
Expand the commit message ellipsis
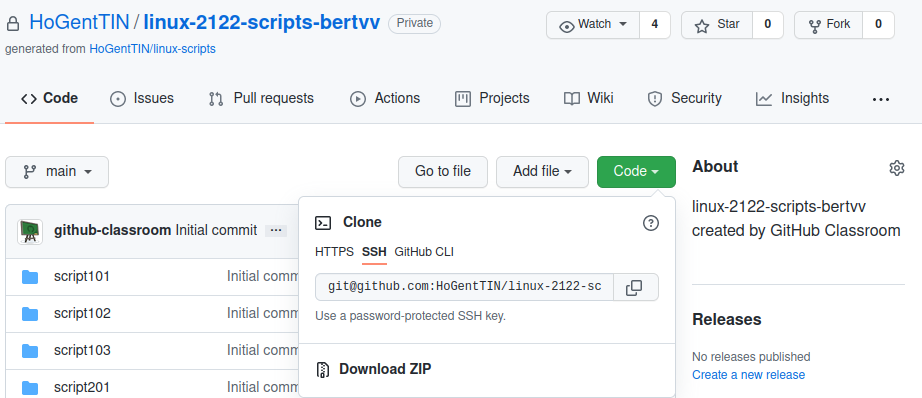[276, 230]
